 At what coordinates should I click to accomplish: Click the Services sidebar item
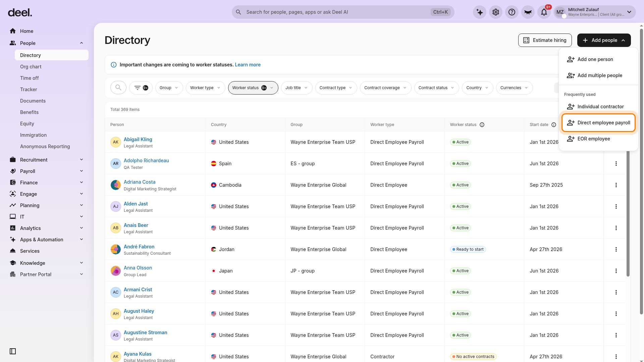tap(30, 251)
